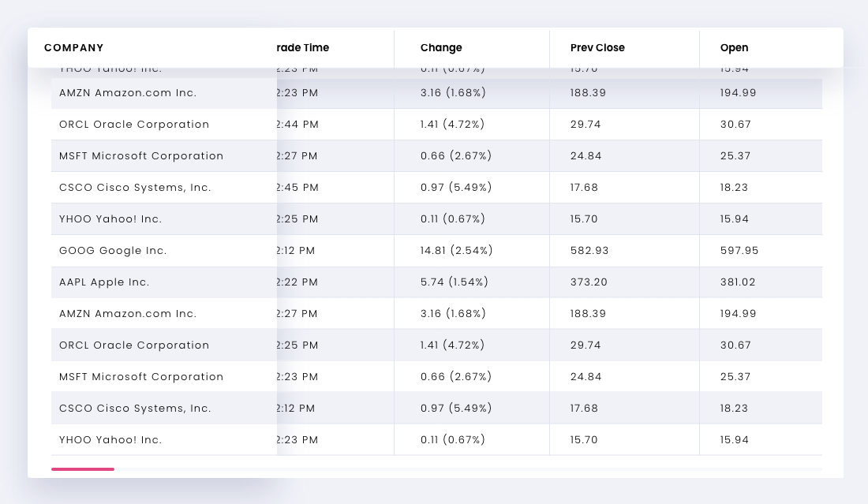Viewport: 868px width, 504px height.
Task: Click the Prev Close column header
Action: (597, 48)
